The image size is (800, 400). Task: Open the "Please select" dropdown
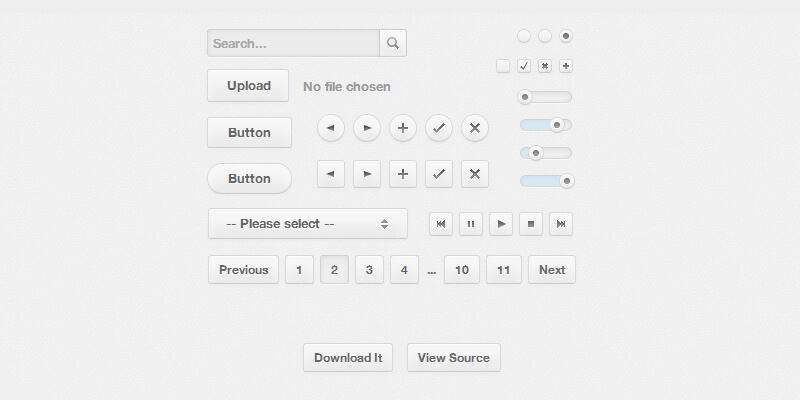[307, 224]
